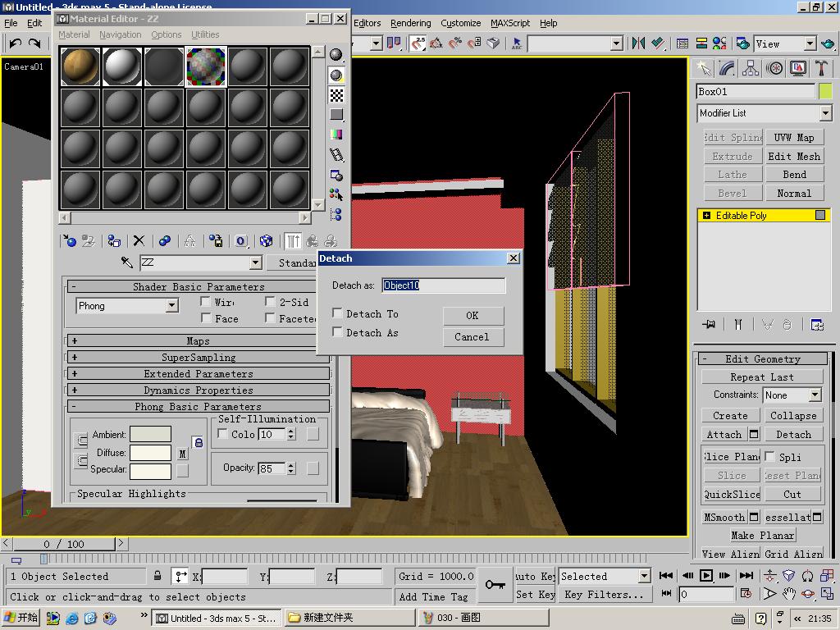Click Make Preview filmstrip icon
The width and height of the screenshot is (840, 630).
pyautogui.click(x=336, y=155)
